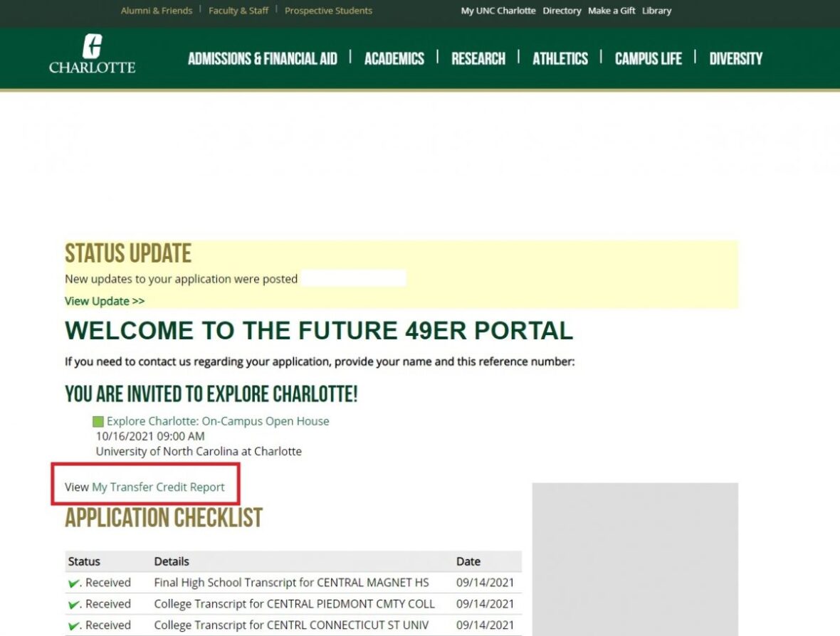Click the You Are Invited to Explore Charlotte heading
The width and height of the screenshot is (840, 636).
211,394
